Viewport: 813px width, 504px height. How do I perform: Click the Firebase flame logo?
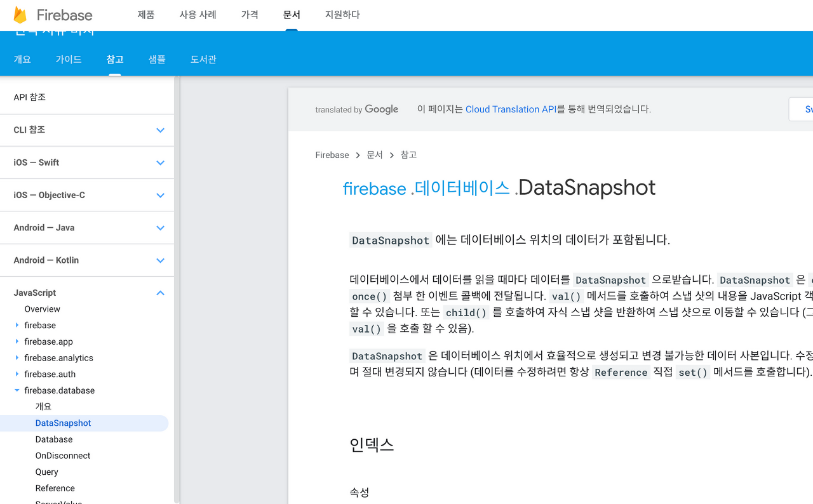click(20, 15)
